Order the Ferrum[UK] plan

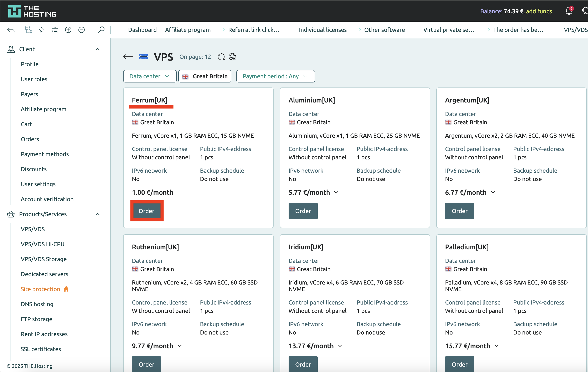(146, 211)
